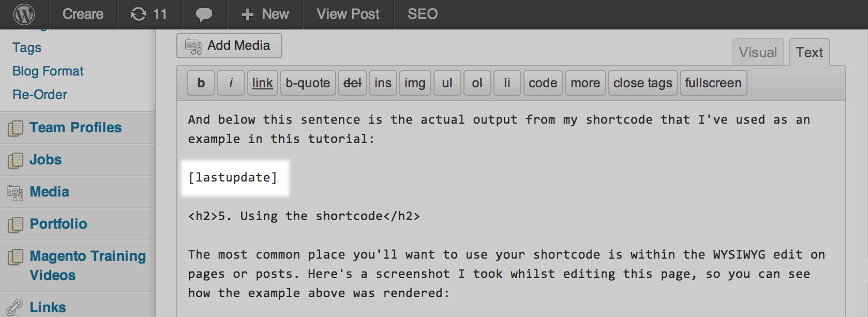Open the New menu in the admin bar
868x317 pixels.
point(265,14)
